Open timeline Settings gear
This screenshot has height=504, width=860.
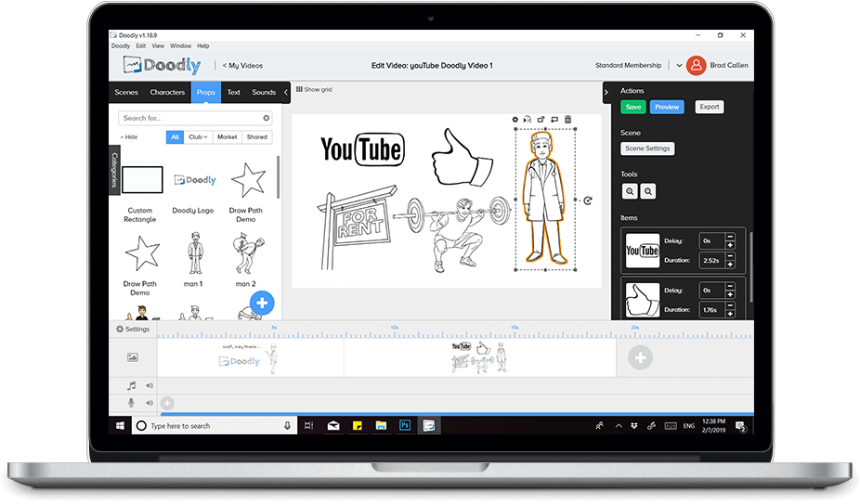(x=133, y=330)
